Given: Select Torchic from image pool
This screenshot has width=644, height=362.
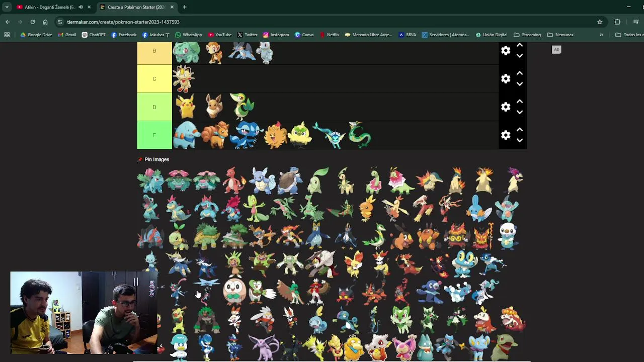Looking at the screenshot, I should pos(367,209).
